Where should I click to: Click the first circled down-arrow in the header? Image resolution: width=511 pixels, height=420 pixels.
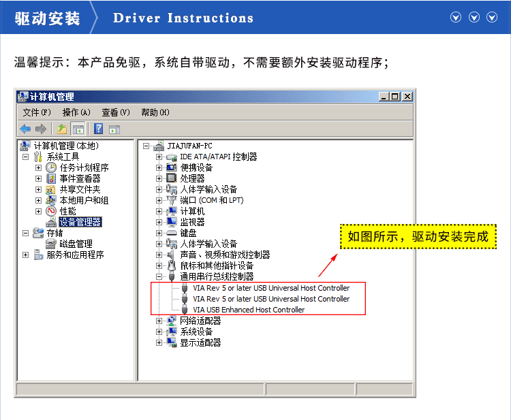[456, 17]
